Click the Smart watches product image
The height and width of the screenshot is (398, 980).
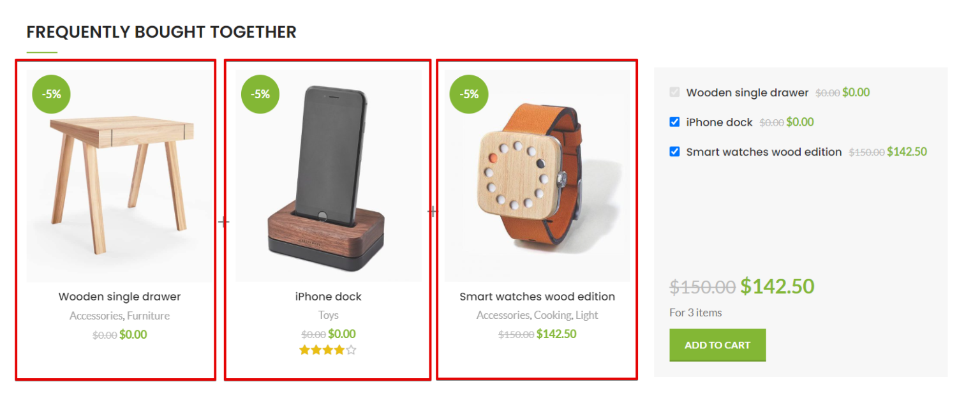pyautogui.click(x=537, y=179)
